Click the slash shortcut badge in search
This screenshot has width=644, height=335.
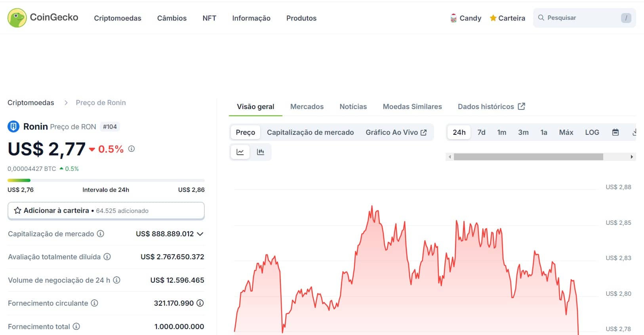(x=626, y=18)
